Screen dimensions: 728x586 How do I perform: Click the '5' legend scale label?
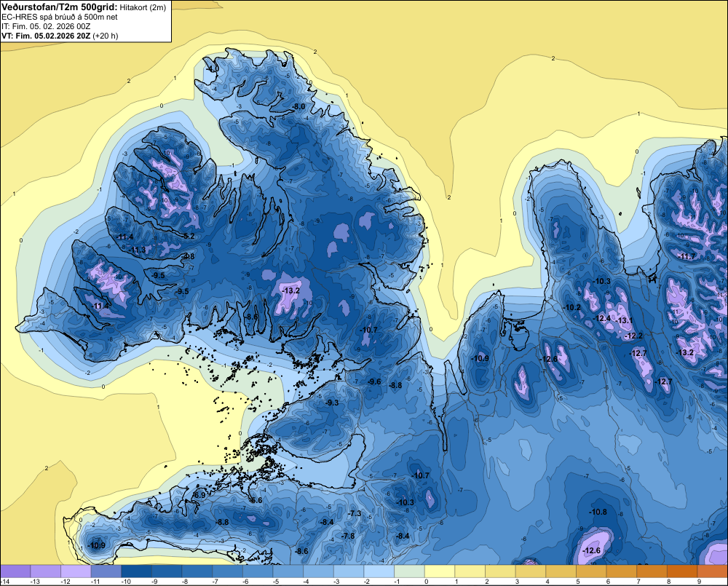[578, 582]
